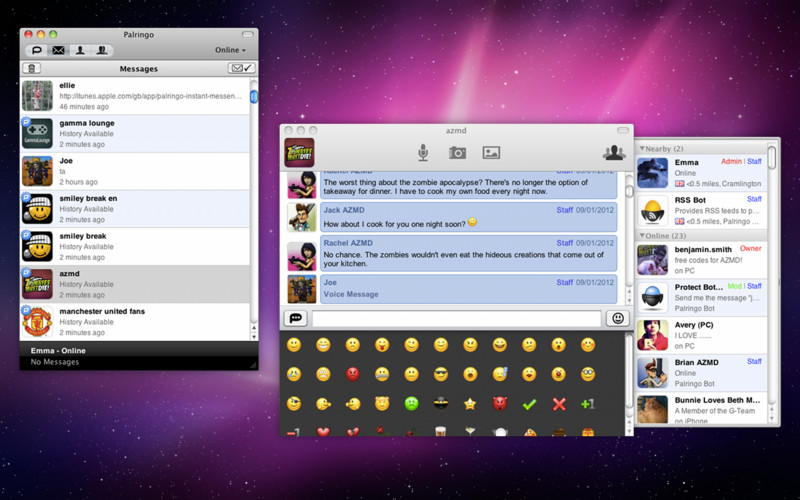The height and width of the screenshot is (500, 800).
Task: Toggle the group members panel icon
Action: coord(614,153)
